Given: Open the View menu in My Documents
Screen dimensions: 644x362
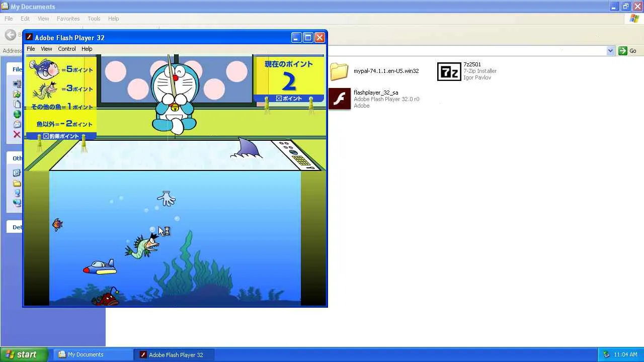Looking at the screenshot, I should point(43,19).
